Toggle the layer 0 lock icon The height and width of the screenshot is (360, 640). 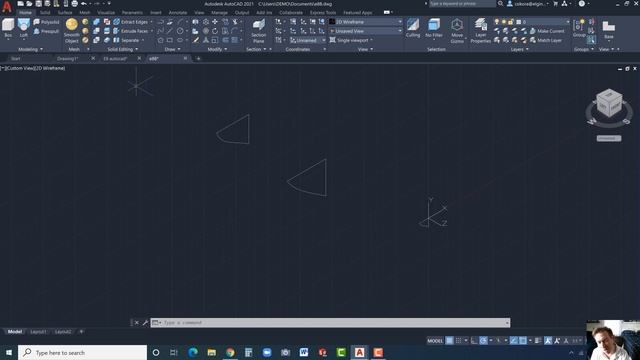[511, 22]
